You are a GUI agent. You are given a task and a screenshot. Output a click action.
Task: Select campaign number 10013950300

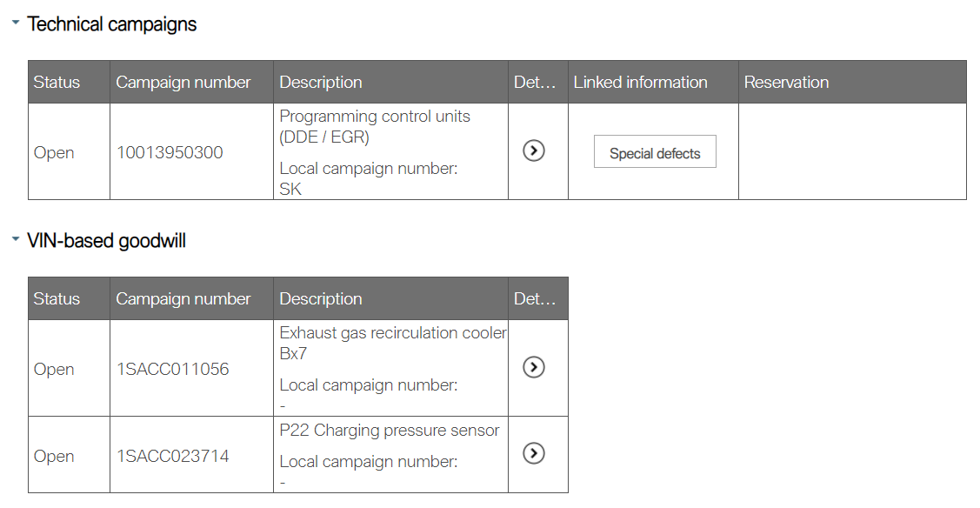point(170,152)
